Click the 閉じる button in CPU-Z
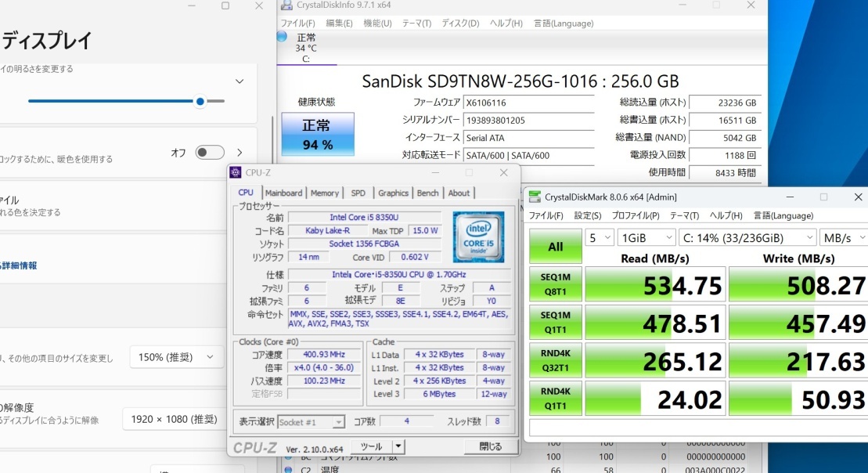Viewport: 868px width, 473px height. 490,446
